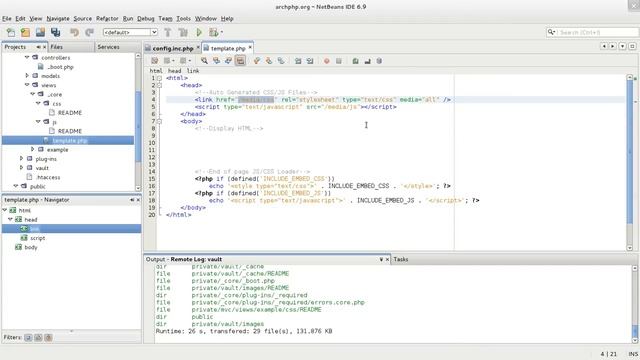
Task: Click the red Start Macro Recording icon
Action: pyautogui.click(x=327, y=61)
